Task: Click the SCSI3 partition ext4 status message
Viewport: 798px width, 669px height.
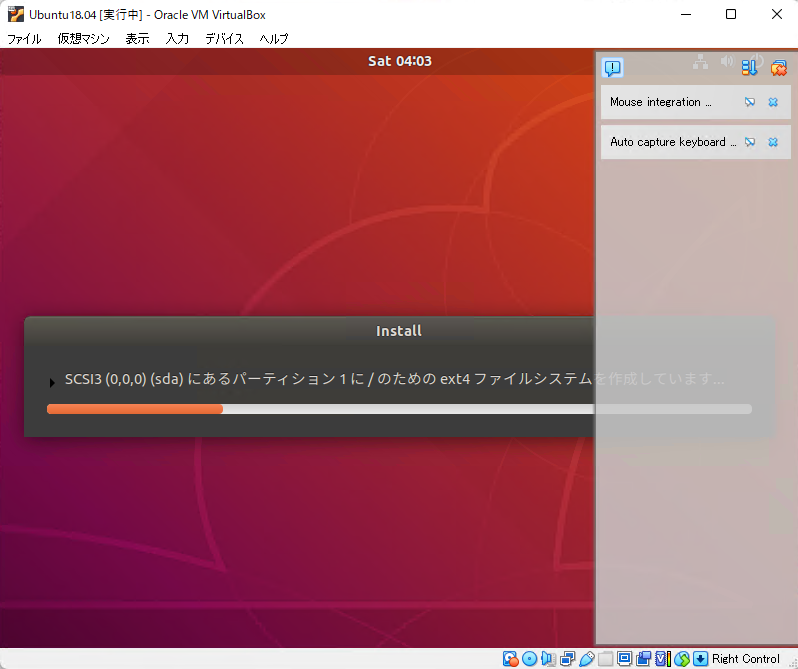Action: tap(394, 379)
